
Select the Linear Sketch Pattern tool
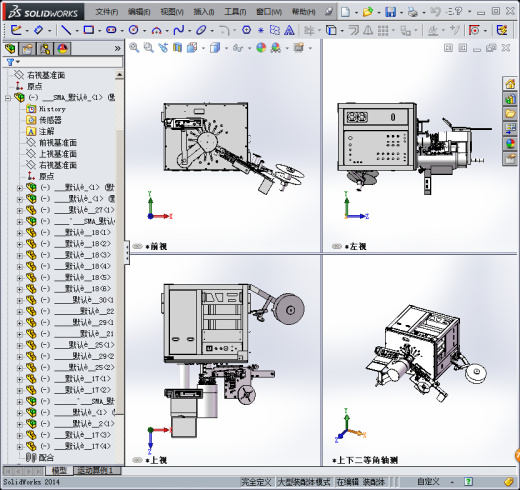(383, 30)
